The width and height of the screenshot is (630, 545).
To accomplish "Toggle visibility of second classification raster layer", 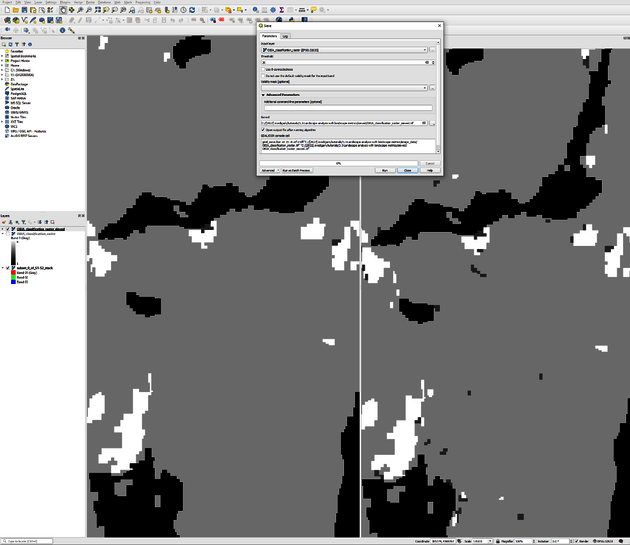I will click(8, 234).
